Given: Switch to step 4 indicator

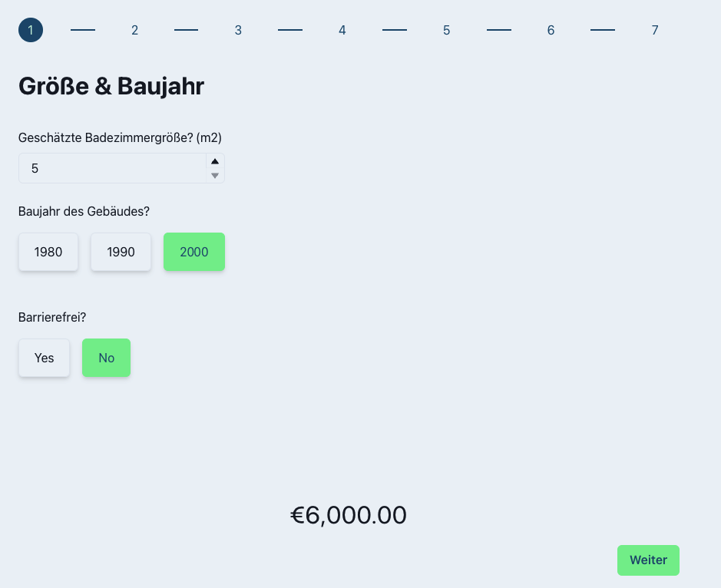Looking at the screenshot, I should point(342,30).
